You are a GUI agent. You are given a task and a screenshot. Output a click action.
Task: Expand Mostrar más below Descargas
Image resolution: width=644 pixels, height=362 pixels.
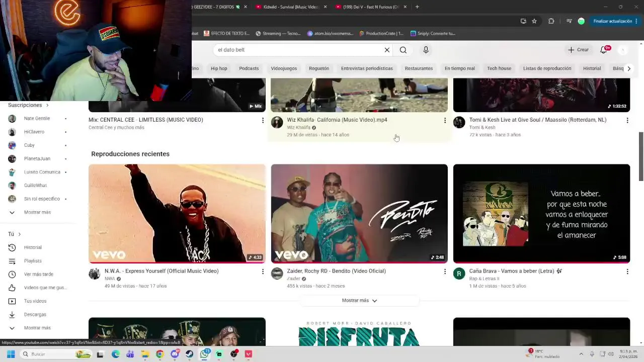[x=37, y=328]
